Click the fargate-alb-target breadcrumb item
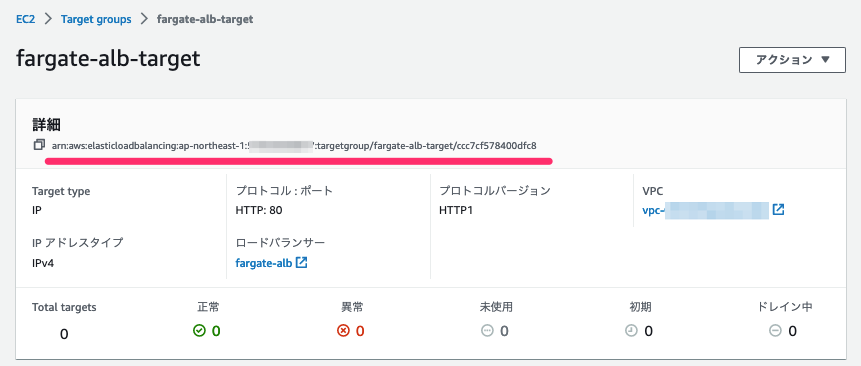This screenshot has height=366, width=861. tap(205, 19)
